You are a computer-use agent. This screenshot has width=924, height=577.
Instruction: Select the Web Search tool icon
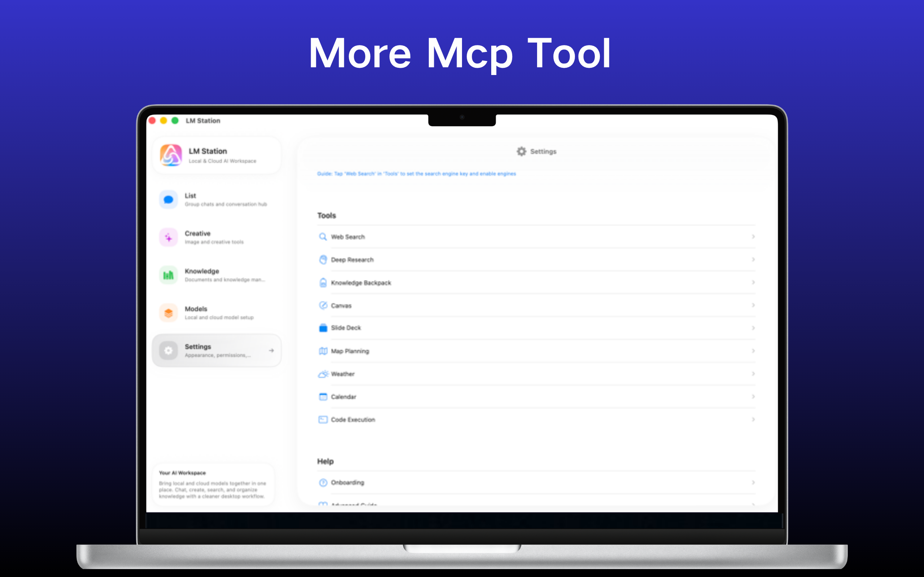323,237
